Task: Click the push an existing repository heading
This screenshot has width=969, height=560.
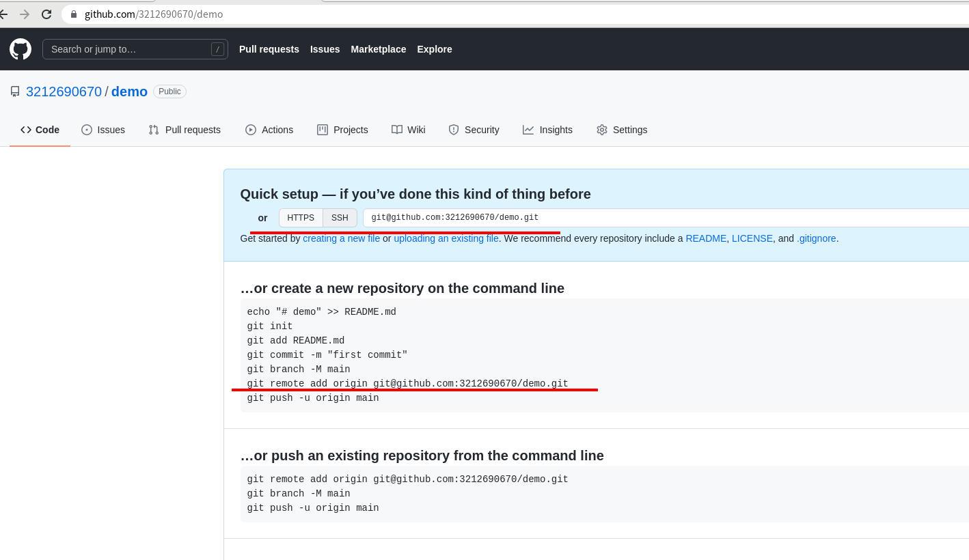Action: point(422,456)
